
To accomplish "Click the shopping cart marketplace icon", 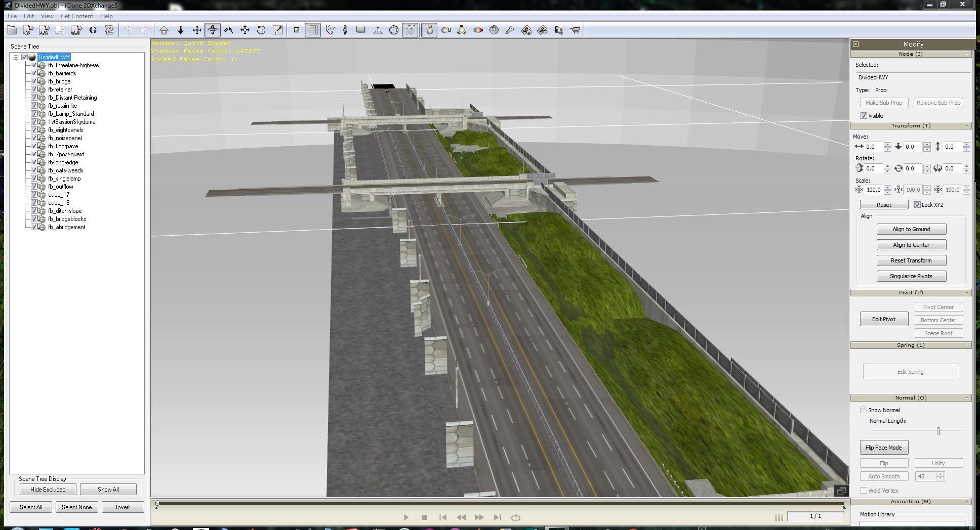I will 575,30.
